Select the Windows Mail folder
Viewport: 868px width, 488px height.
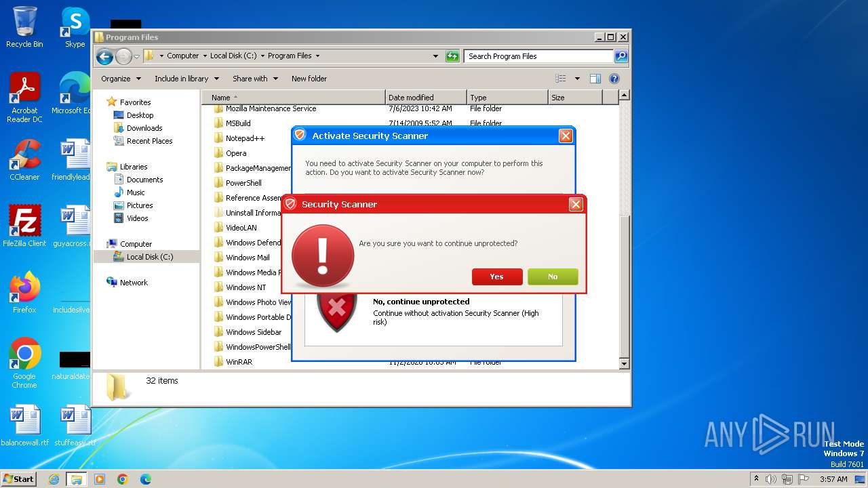tap(248, 258)
